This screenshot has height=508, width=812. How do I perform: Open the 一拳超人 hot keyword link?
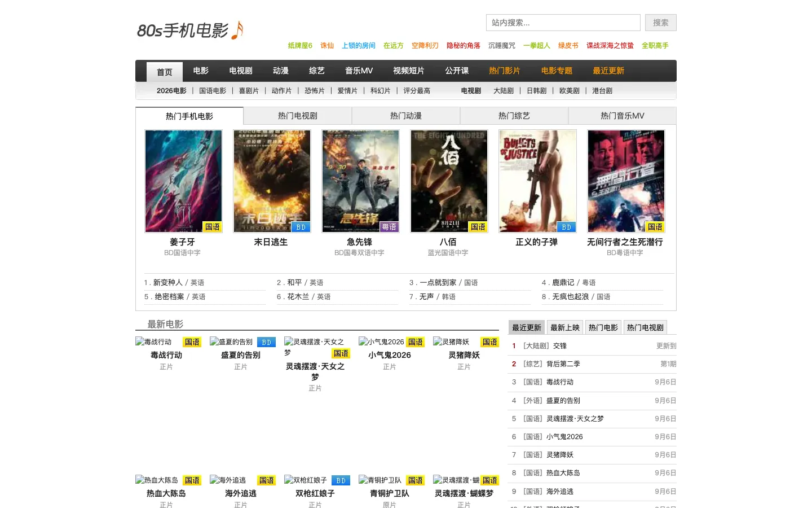click(x=537, y=46)
